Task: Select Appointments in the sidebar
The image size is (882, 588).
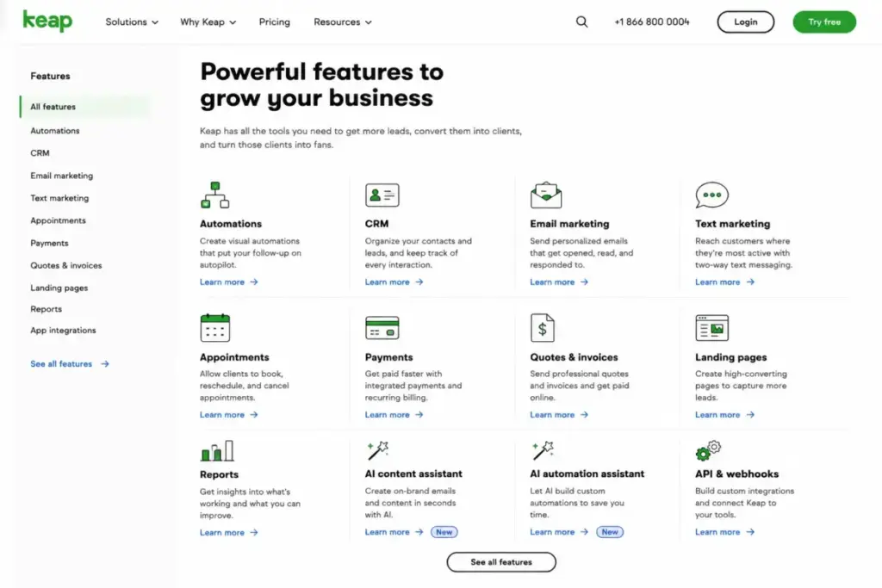Action: pos(58,220)
